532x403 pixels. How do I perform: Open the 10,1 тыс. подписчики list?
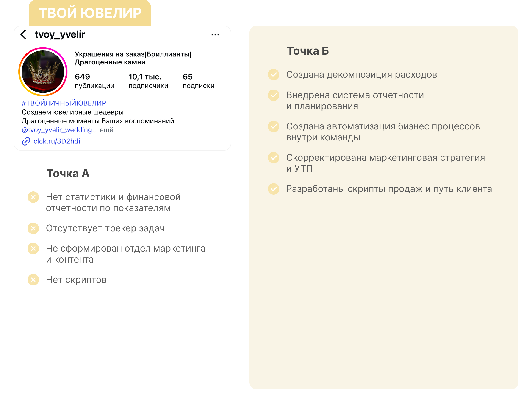[148, 81]
